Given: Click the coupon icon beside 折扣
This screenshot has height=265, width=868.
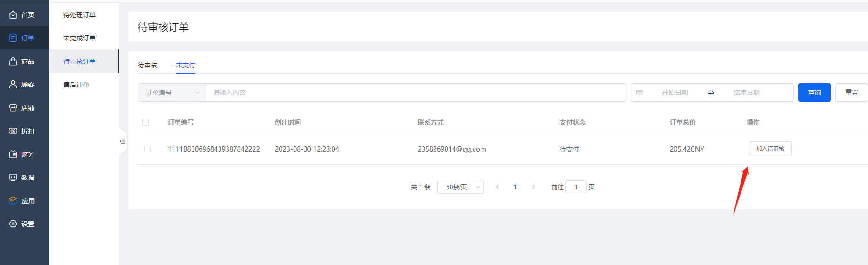Looking at the screenshot, I should coord(13,131).
